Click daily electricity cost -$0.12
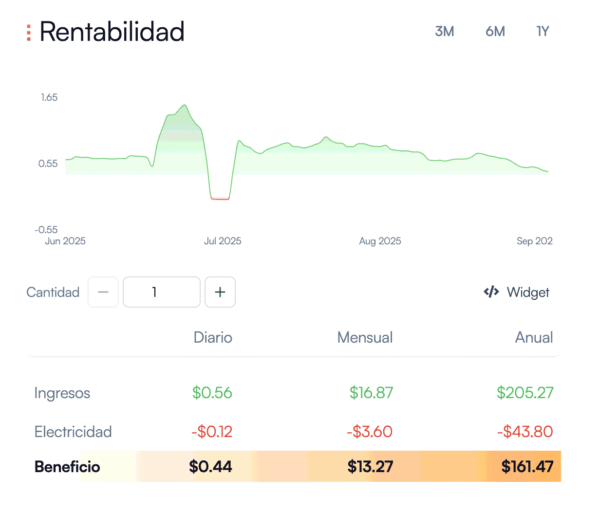This screenshot has width=600, height=513. (212, 432)
